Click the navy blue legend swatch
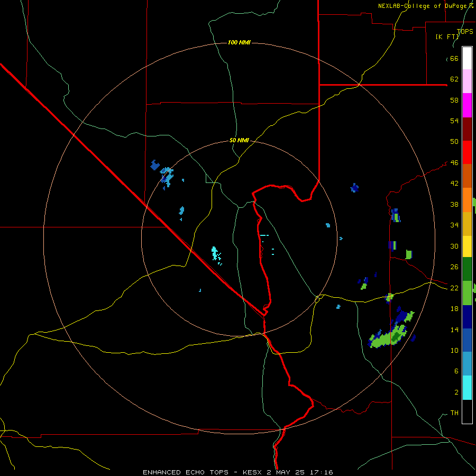The image size is (476, 476). (467, 317)
